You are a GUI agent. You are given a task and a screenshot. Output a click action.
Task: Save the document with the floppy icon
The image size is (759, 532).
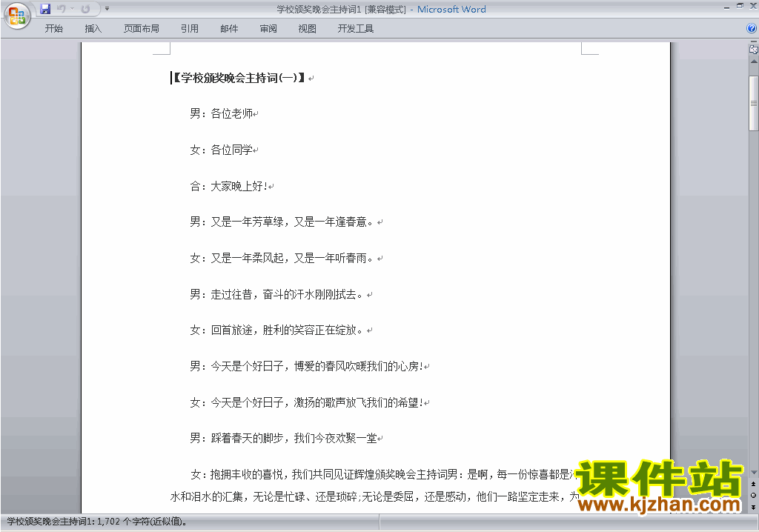[45, 9]
